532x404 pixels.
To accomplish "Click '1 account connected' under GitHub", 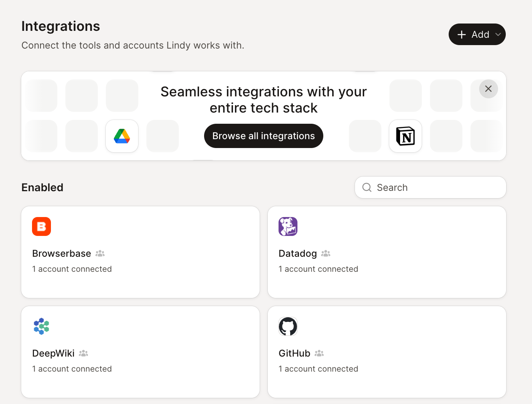I will (x=319, y=369).
